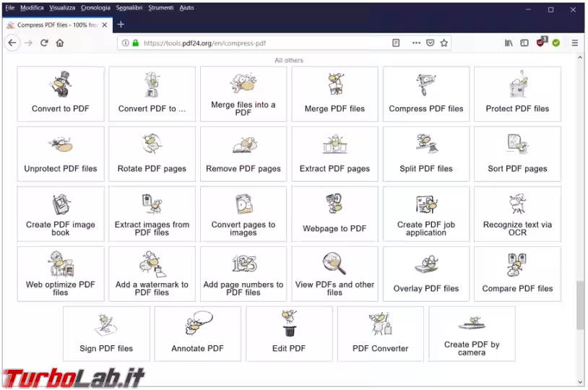The image size is (588, 390).
Task: Open Convert pages to images tool
Action: click(x=243, y=214)
